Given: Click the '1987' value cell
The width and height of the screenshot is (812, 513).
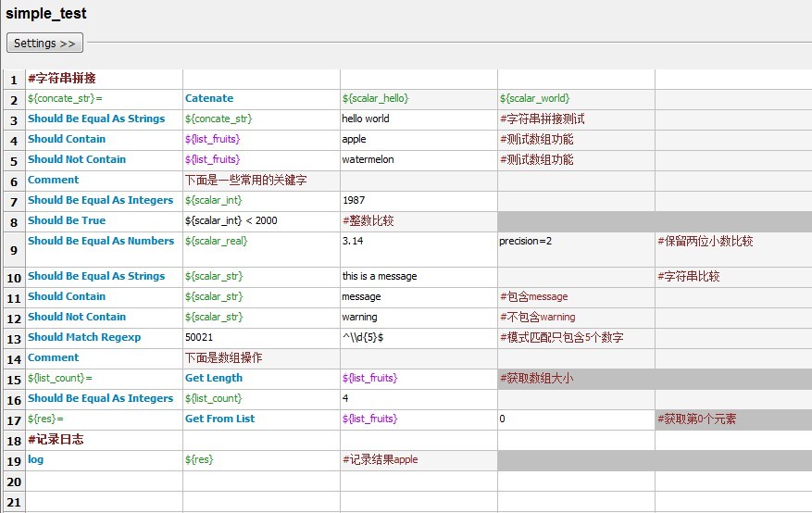Looking at the screenshot, I should click(418, 201).
